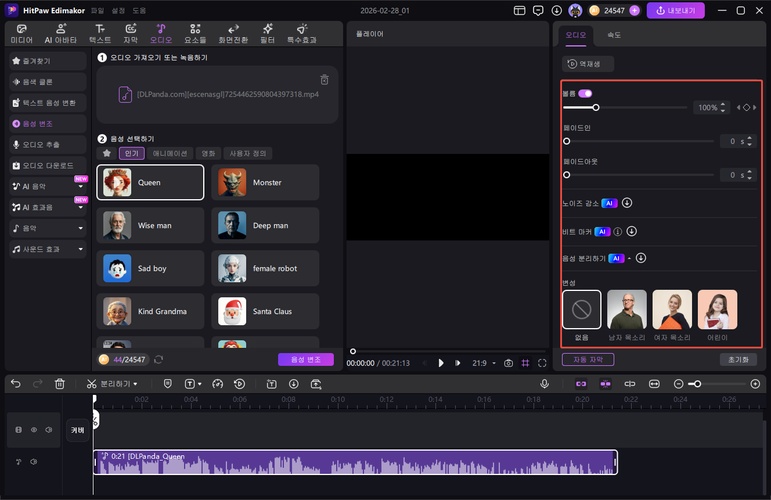Image resolution: width=771 pixels, height=500 pixels.
Task: Refresh the coin credits counter
Action: [x=158, y=359]
